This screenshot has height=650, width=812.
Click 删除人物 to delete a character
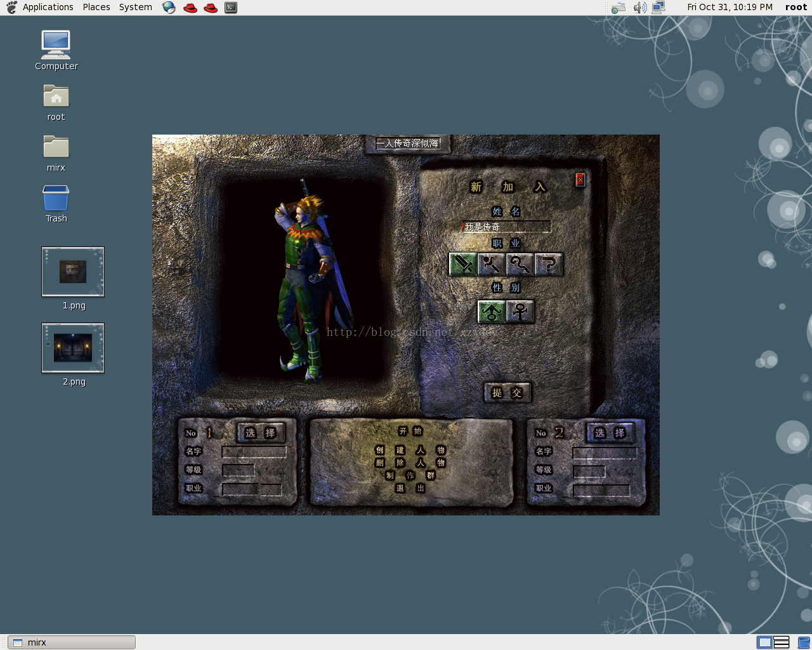pyautogui.click(x=410, y=463)
